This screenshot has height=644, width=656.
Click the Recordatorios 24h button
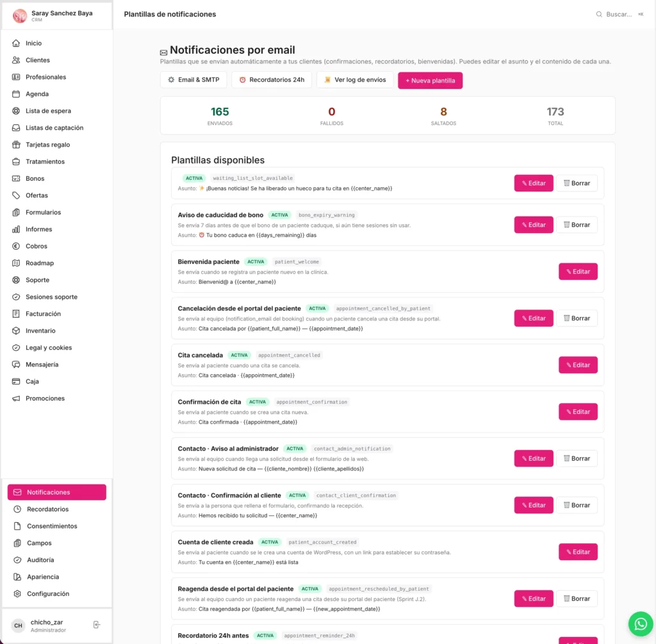tap(272, 79)
